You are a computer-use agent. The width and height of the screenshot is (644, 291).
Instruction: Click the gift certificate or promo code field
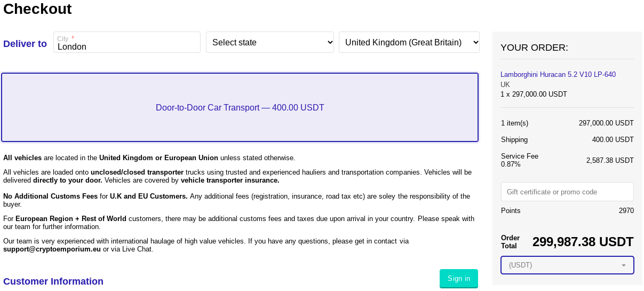567,192
